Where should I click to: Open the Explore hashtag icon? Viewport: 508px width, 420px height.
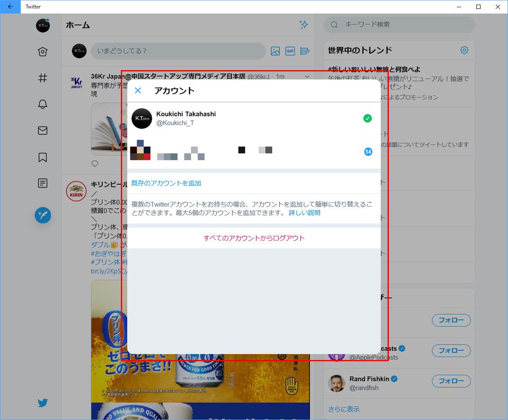click(43, 78)
